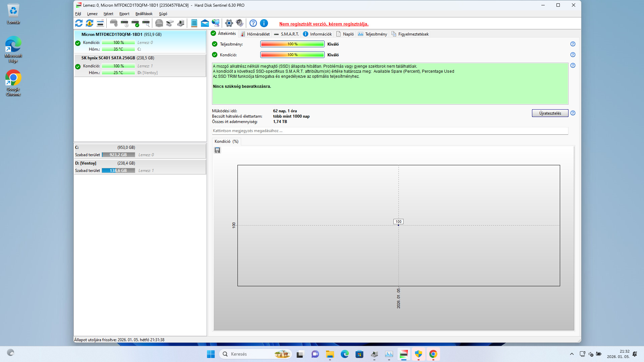Click the email envelope toolbar icon
644x362 pixels.
tap(205, 23)
